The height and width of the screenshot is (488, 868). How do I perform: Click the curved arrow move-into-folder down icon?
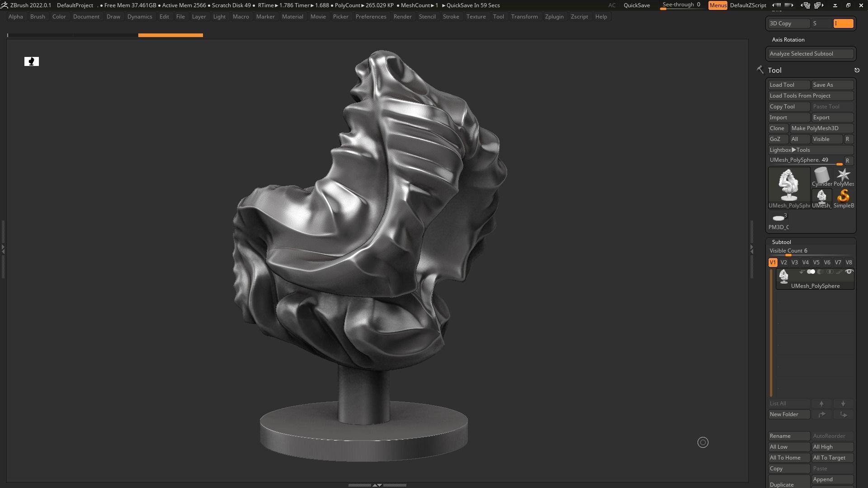(x=843, y=414)
